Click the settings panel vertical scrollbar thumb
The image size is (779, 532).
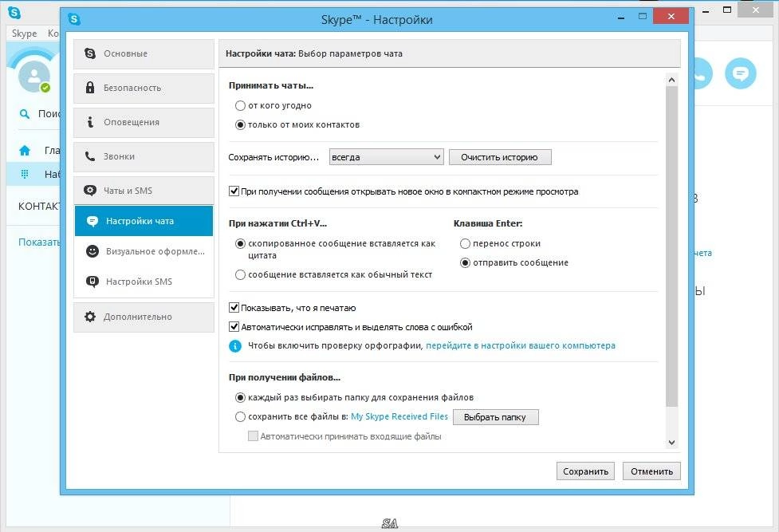click(x=671, y=246)
